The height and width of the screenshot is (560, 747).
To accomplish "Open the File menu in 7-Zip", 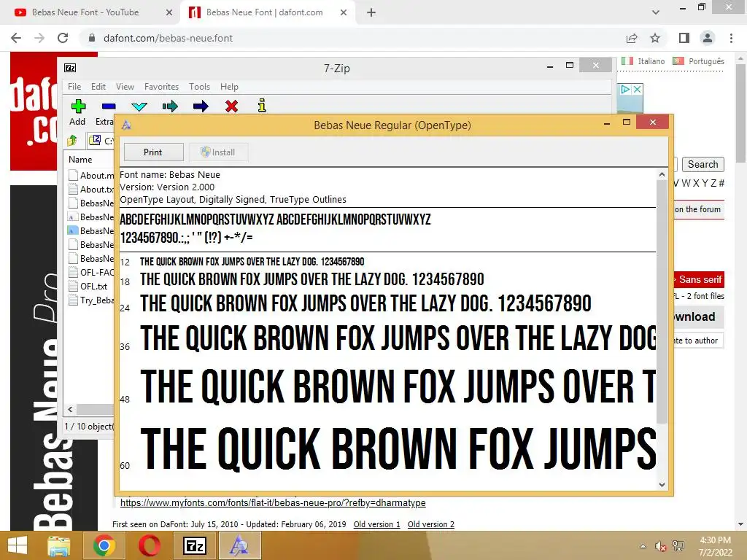I will pos(74,87).
